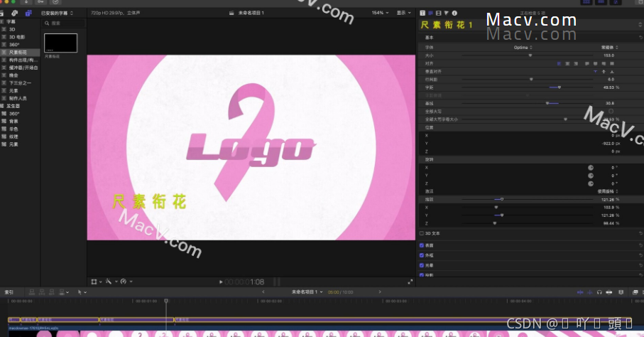Reset the 基本 section with arrow icon
The width and height of the screenshot is (644, 337).
[x=640, y=38]
